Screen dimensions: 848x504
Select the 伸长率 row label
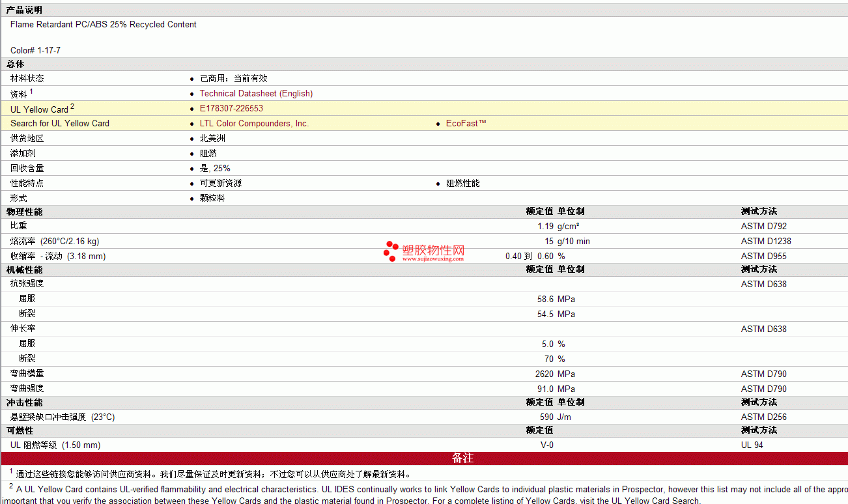(x=23, y=329)
